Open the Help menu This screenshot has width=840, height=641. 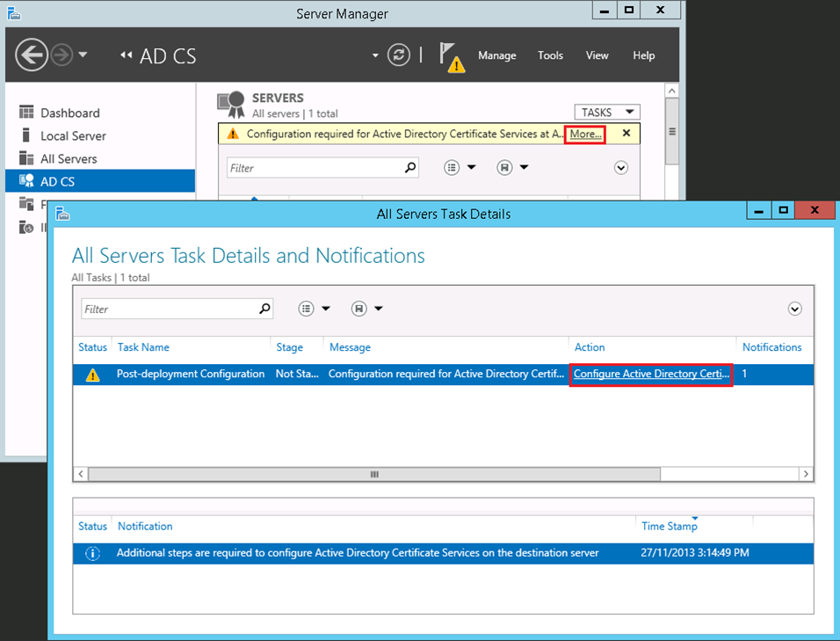pyautogui.click(x=643, y=55)
